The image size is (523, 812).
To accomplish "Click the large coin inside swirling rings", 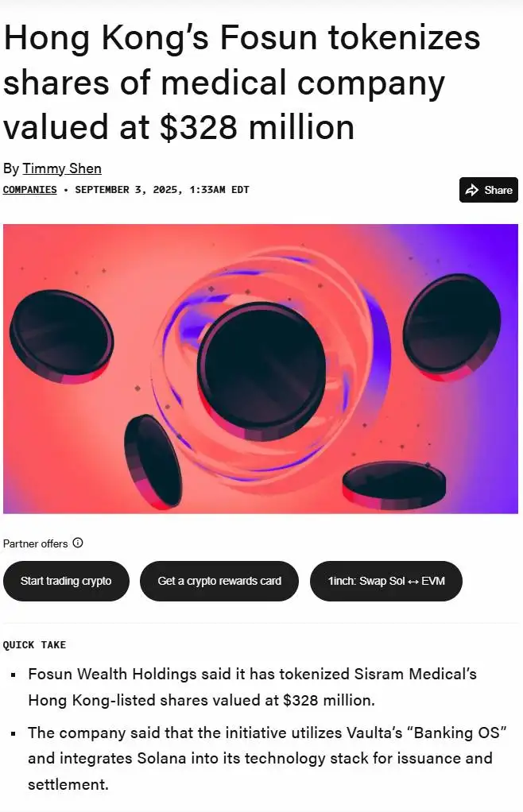I will tap(261, 365).
